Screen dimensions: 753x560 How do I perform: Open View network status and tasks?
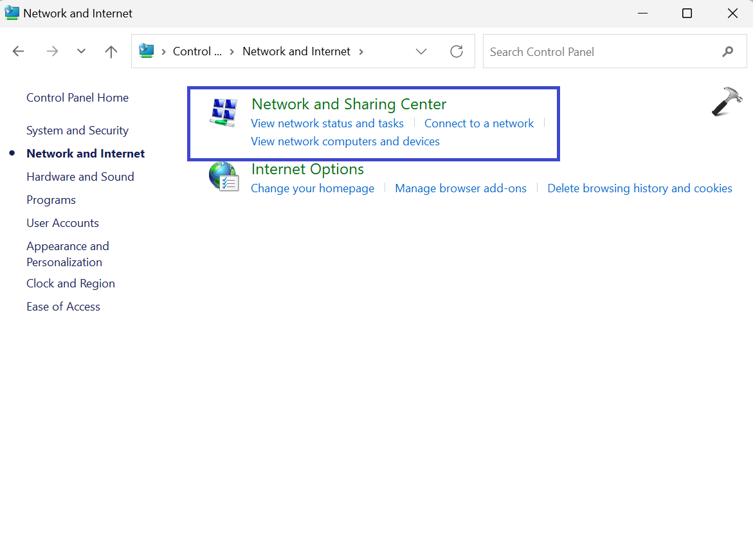(327, 123)
